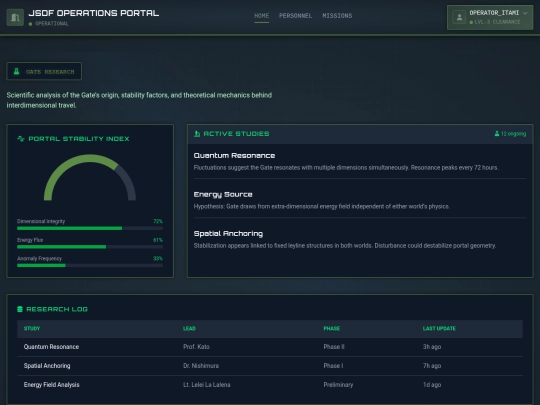
Task: Open the Quantum Resonance study entry
Action: click(360, 161)
